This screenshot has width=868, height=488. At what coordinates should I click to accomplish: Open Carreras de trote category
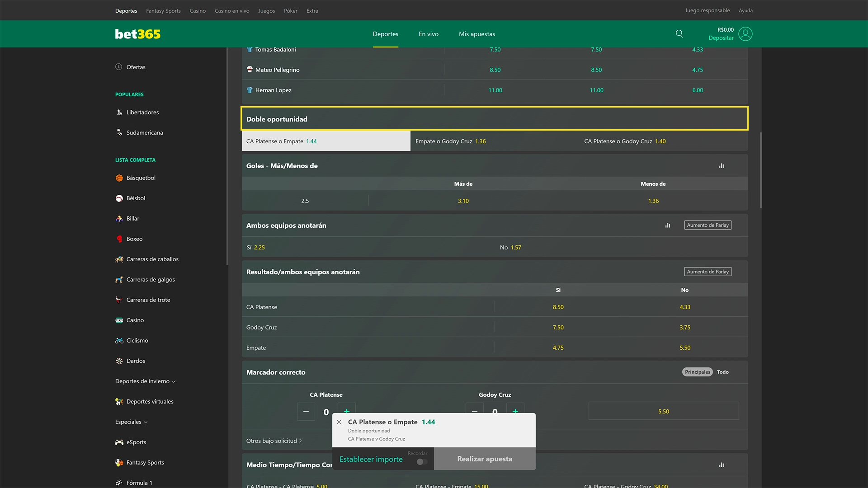point(148,300)
